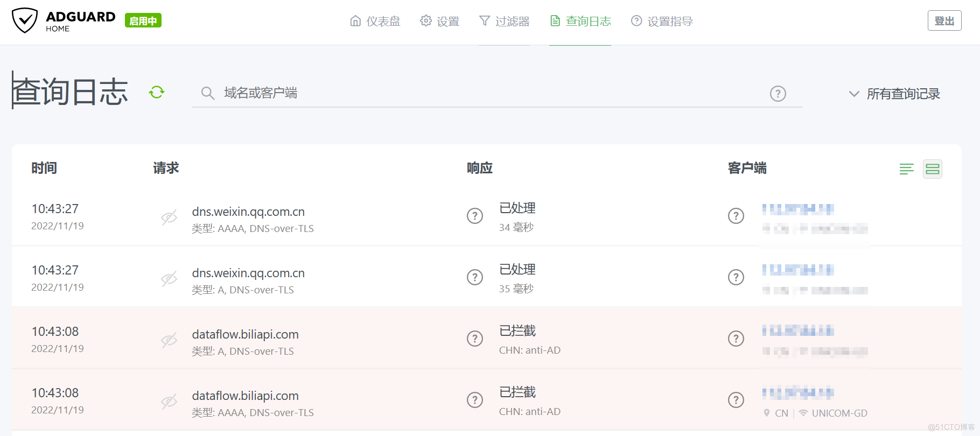
Task: Click the green 启用中 status badge
Action: 143,20
